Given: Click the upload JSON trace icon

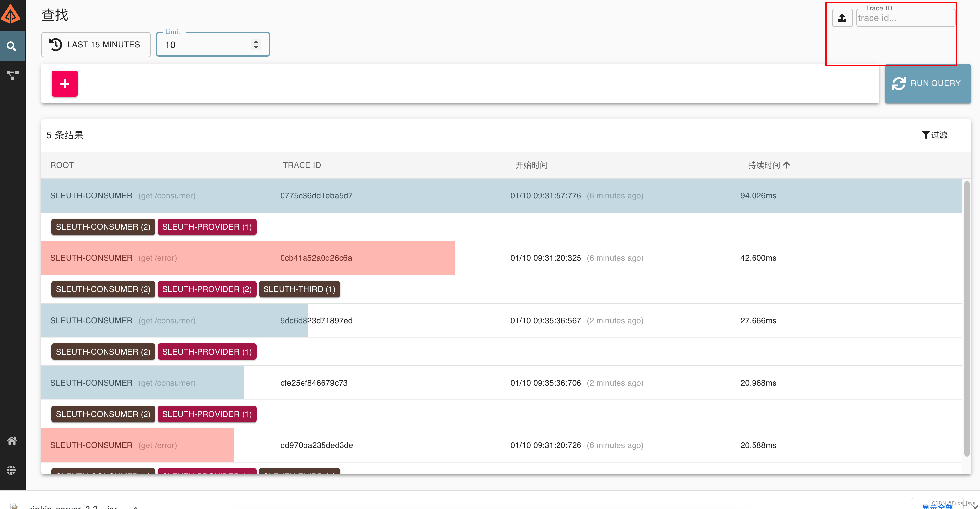Looking at the screenshot, I should pyautogui.click(x=842, y=18).
